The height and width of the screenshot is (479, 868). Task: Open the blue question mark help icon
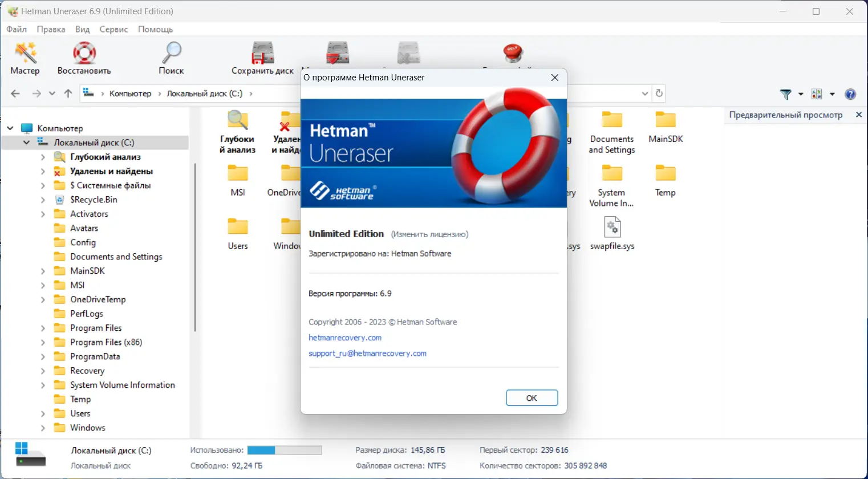[850, 94]
